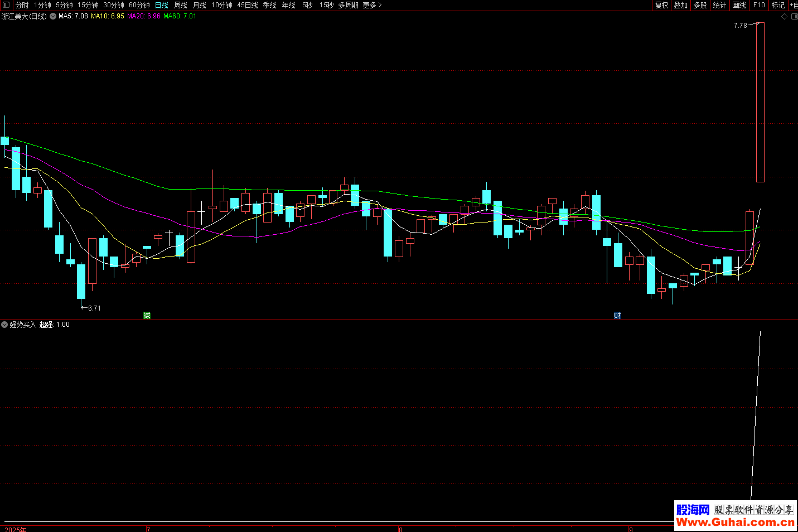Select the 45日线 period tab

pyautogui.click(x=248, y=5)
